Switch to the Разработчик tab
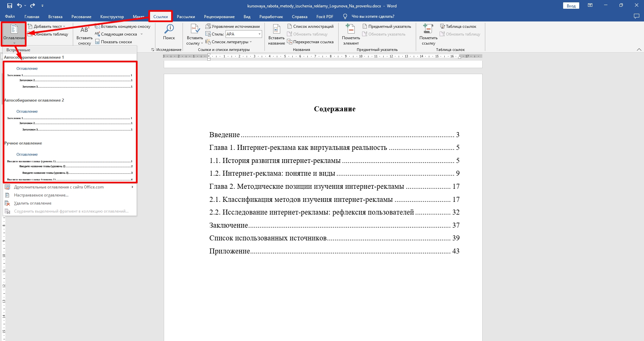The height and width of the screenshot is (341, 644). pyautogui.click(x=271, y=16)
